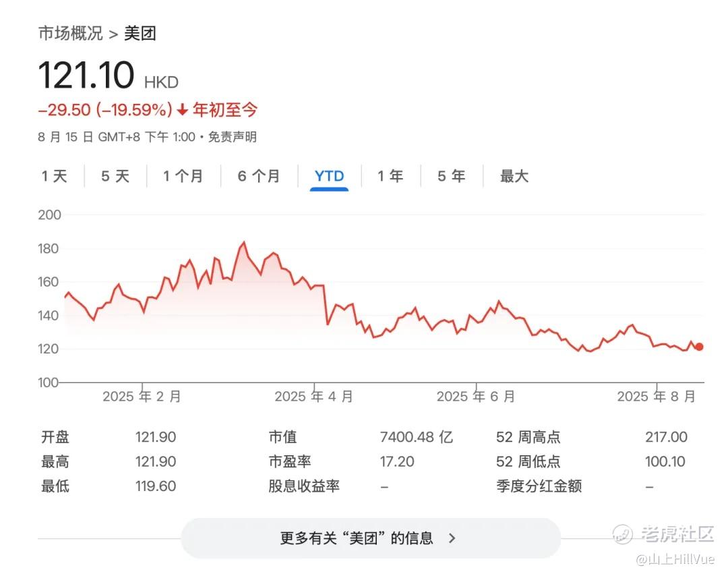Show the 最大 full history range
Image resolution: width=728 pixels, height=576 pixels.
[x=514, y=176]
